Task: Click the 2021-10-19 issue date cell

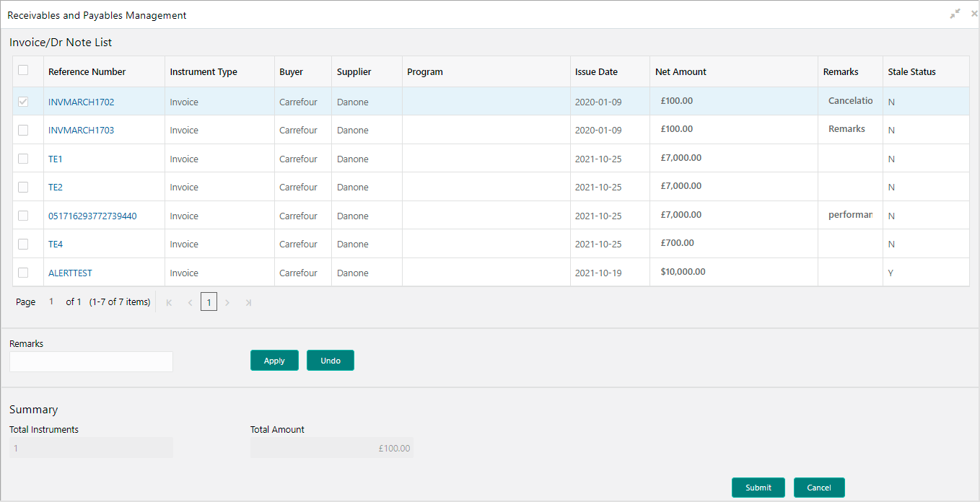Action: (610, 273)
